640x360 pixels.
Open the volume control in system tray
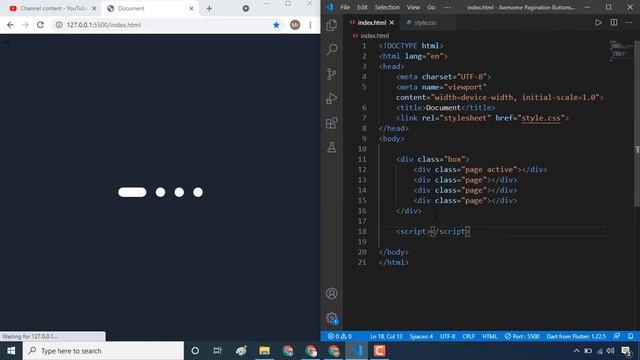[x=611, y=351]
